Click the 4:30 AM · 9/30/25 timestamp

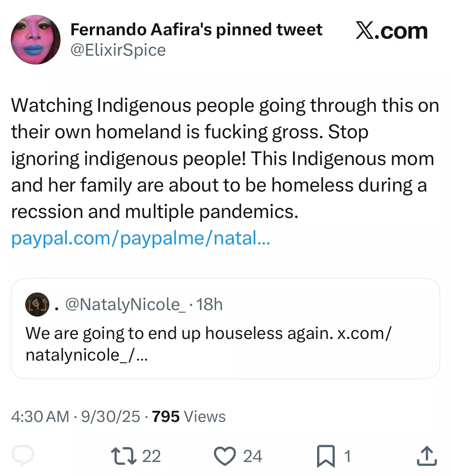(x=76, y=416)
